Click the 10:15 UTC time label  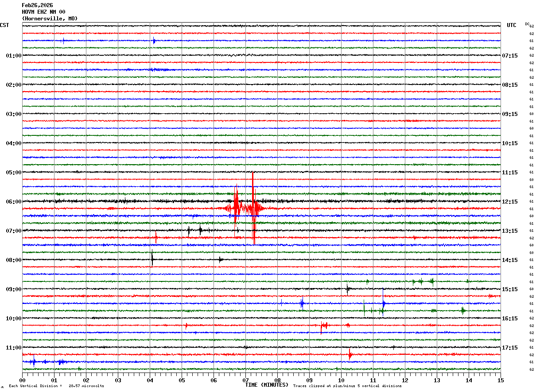coord(509,143)
